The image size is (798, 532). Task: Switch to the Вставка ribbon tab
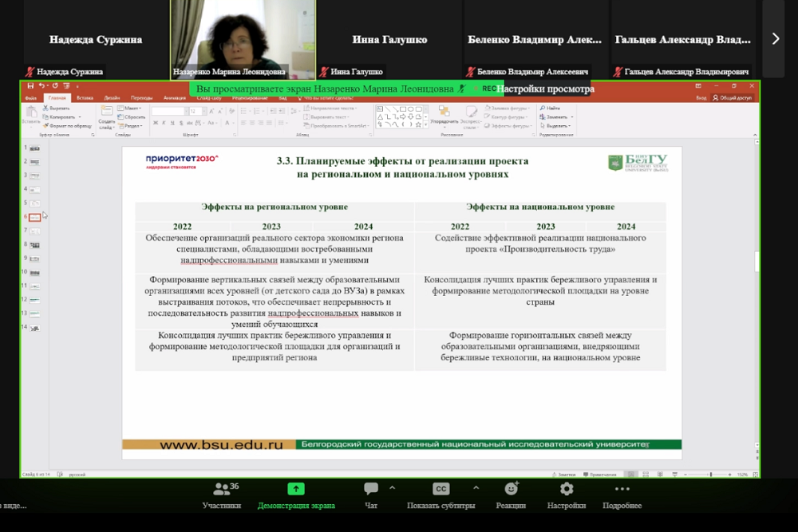[x=85, y=98]
